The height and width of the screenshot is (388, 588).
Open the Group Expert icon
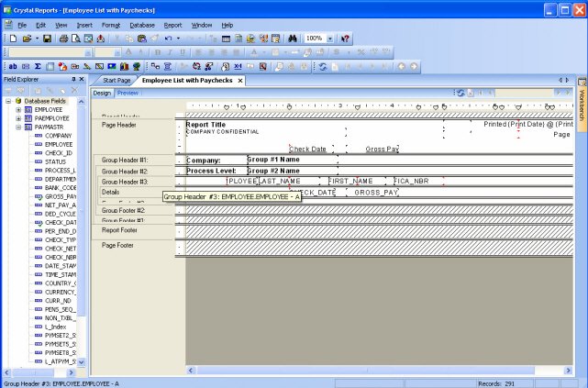(168, 66)
